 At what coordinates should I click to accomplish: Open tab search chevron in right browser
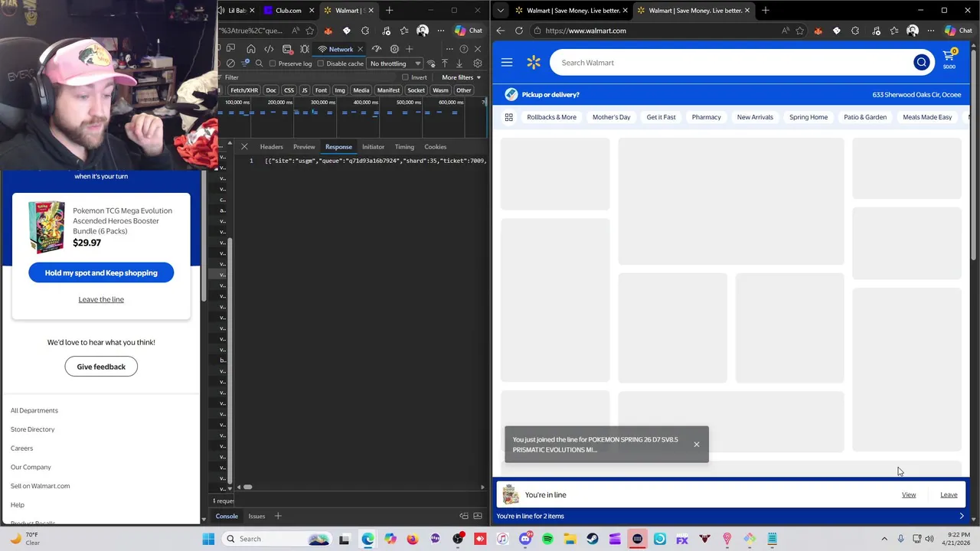(x=501, y=11)
